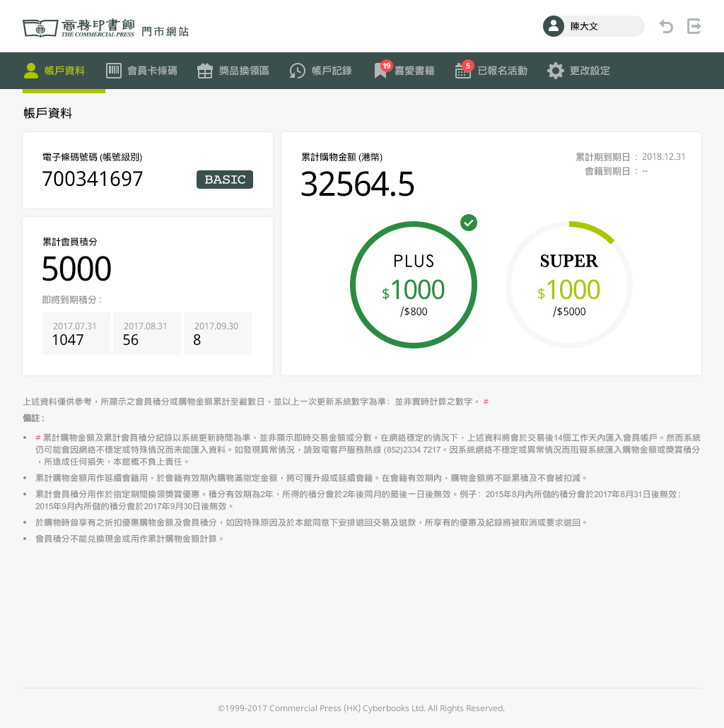Select the 2017.07.31 expiring points box
Screen dimensions: 724x728
point(76,334)
